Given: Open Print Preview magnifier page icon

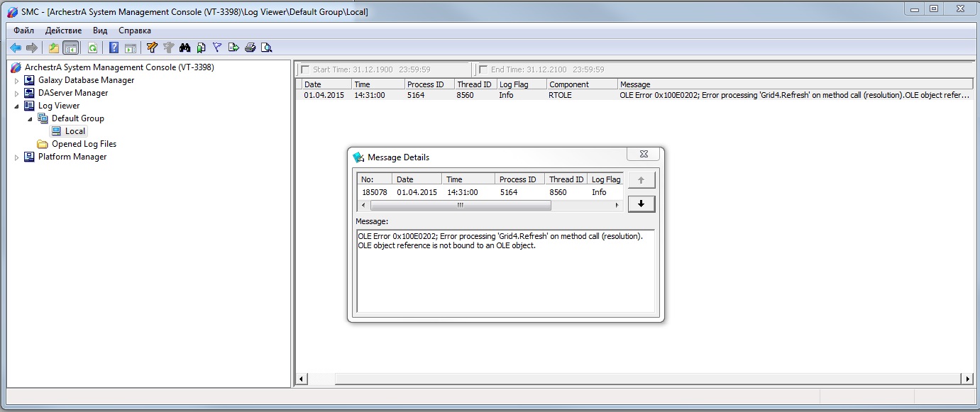Looking at the screenshot, I should (x=266, y=48).
